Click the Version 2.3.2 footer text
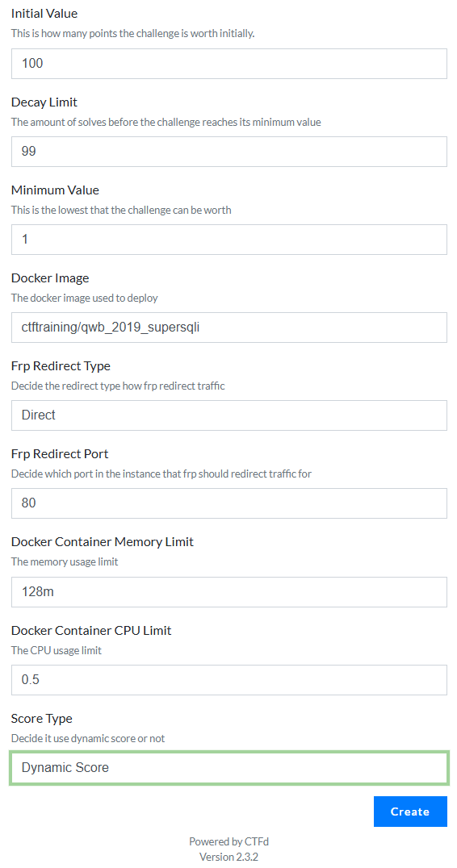Screen dimensions: 457x868 point(228,857)
